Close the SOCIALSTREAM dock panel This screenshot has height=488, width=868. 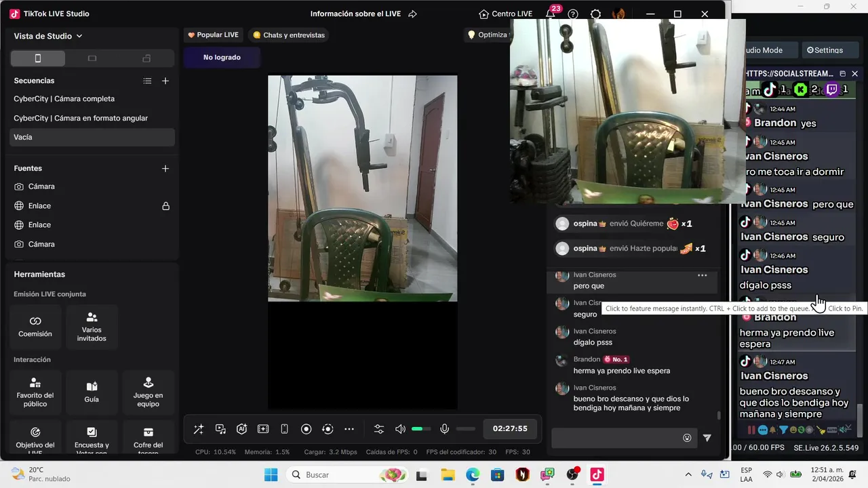855,73
